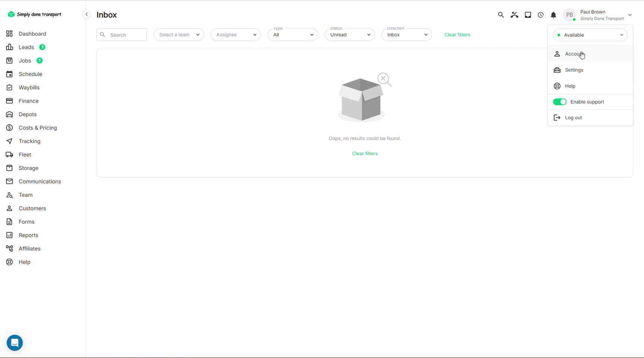Image resolution: width=644 pixels, height=358 pixels.
Task: Open Leads in the sidebar
Action: [26, 47]
